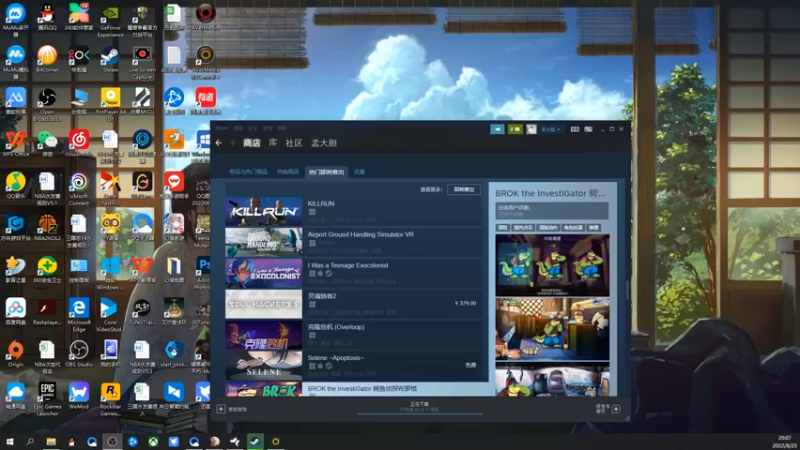Switch Steam to VR mode

pyautogui.click(x=574, y=129)
